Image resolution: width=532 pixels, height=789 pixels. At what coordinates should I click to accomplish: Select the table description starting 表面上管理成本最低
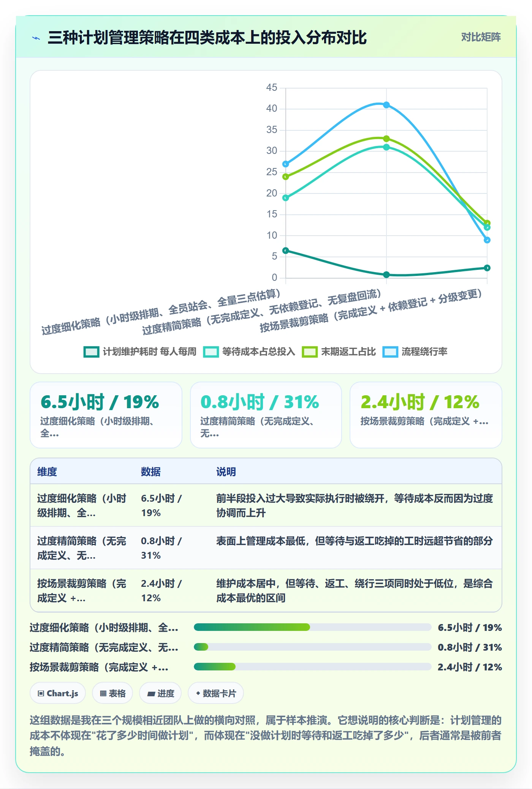[x=355, y=541]
